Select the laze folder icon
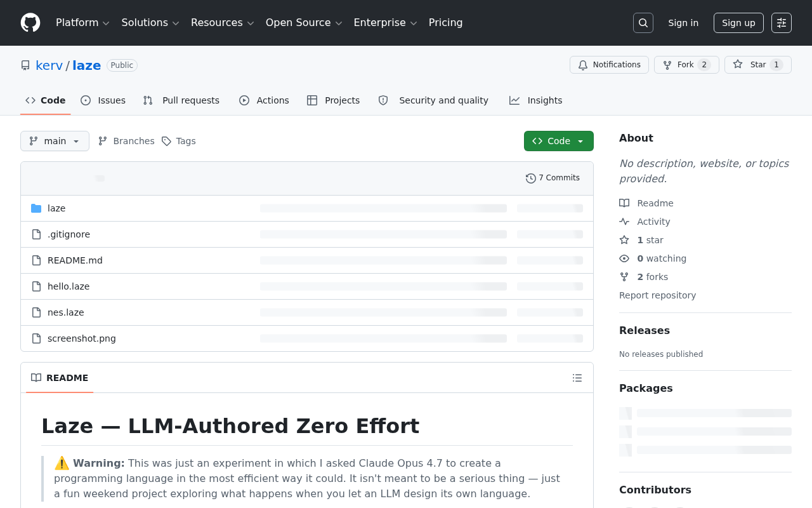812x508 pixels. click(x=36, y=208)
